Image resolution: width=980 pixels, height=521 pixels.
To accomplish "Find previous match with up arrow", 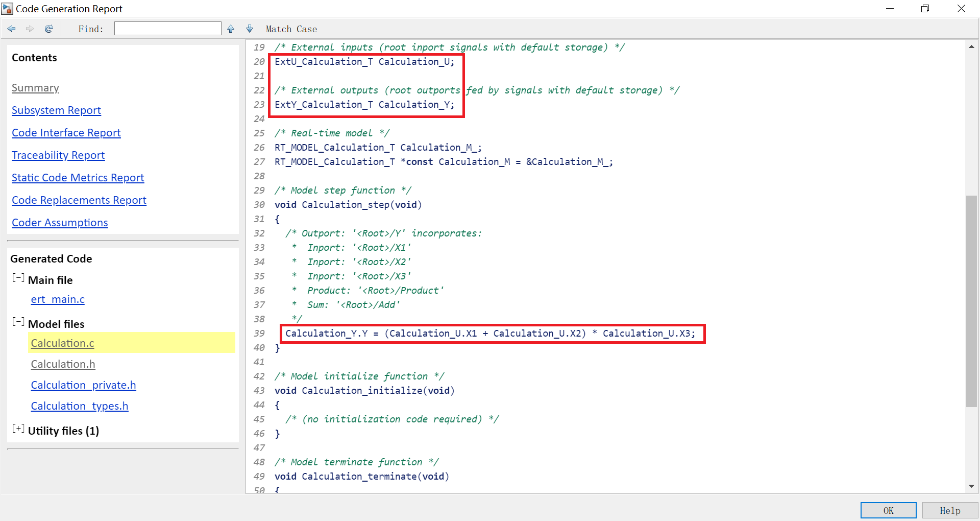I will click(231, 29).
